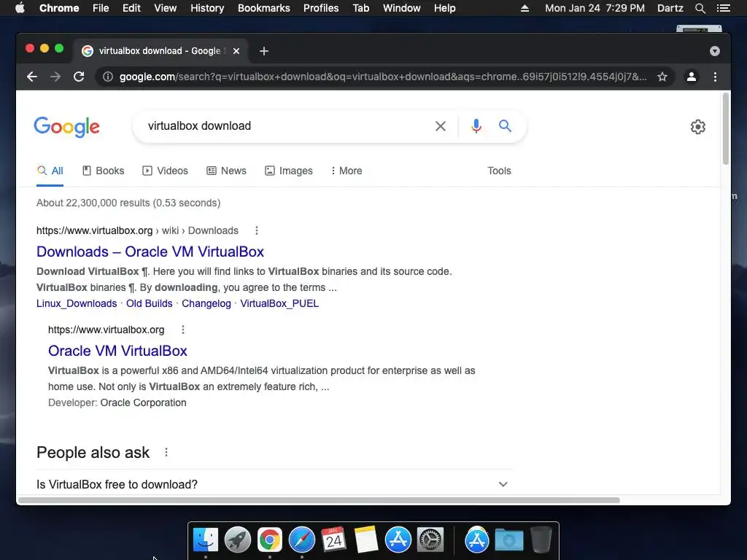Click the virtualbox download search field

286,126
